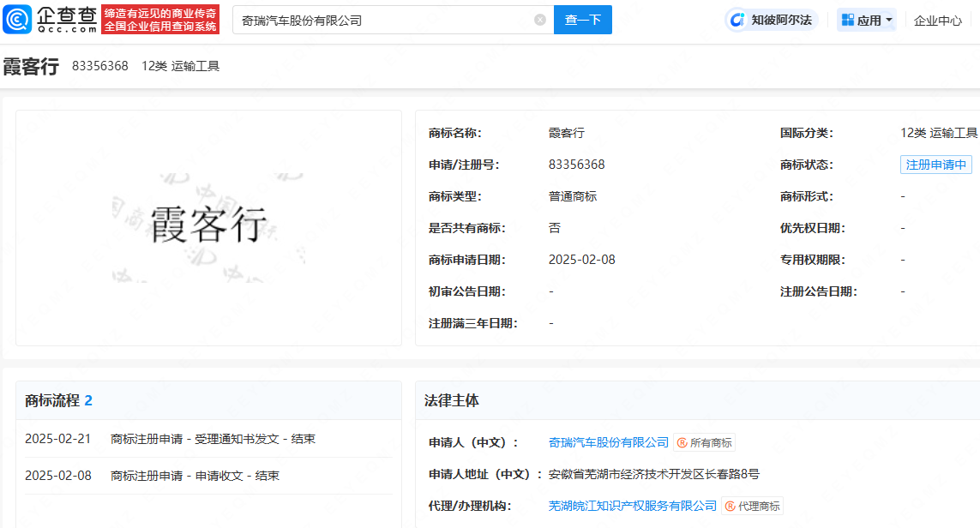Click the 代理商标 registered-mark icon
The width and height of the screenshot is (980, 528).
[x=730, y=506]
